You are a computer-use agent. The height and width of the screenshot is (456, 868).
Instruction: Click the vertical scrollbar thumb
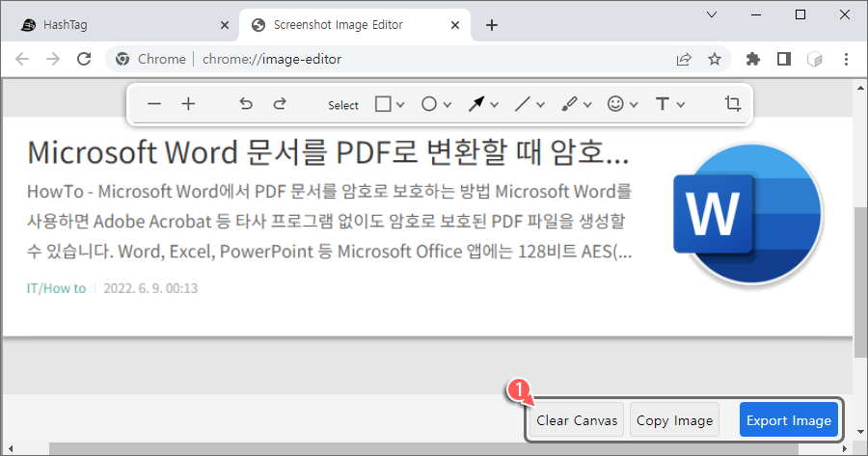(859, 282)
